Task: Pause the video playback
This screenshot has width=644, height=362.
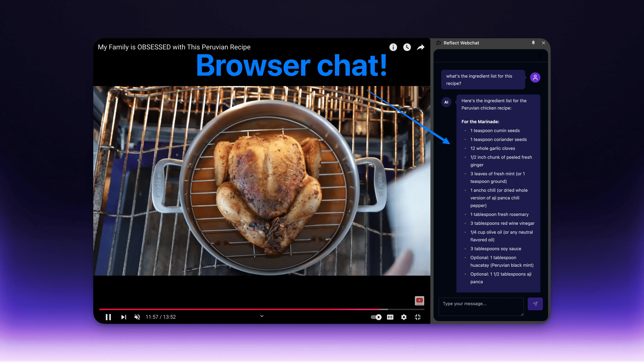Action: coord(108,317)
